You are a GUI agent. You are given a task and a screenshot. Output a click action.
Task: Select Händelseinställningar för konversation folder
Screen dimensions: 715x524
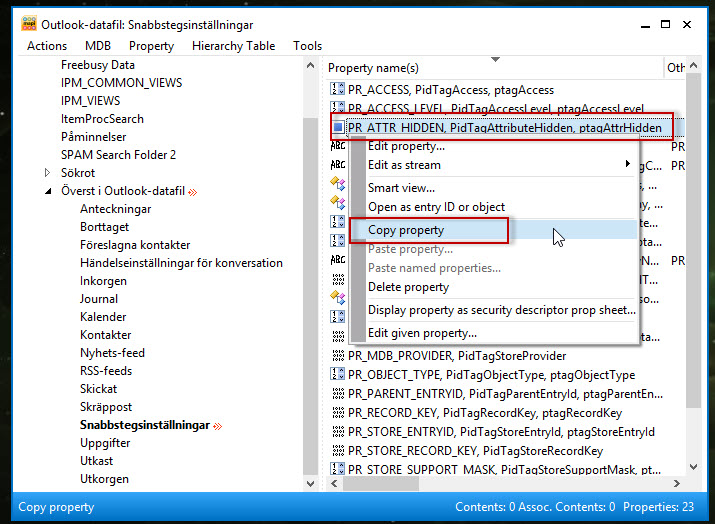[x=181, y=263]
